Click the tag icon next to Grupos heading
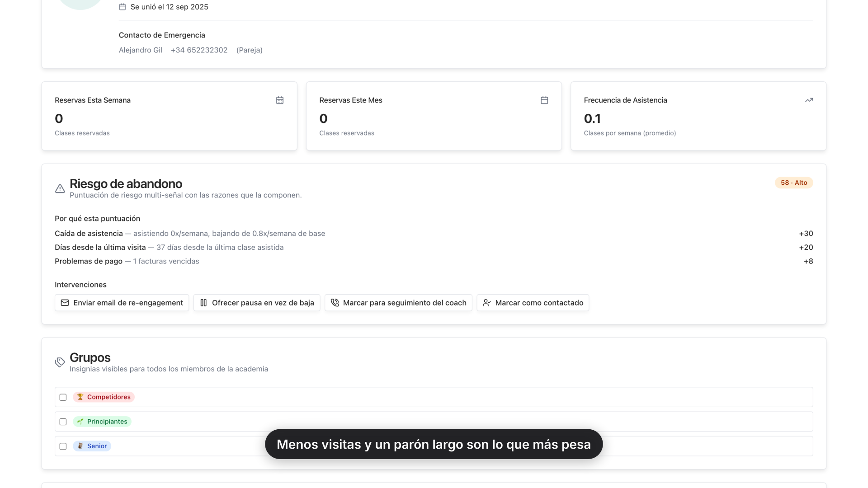Image resolution: width=868 pixels, height=488 pixels. [60, 362]
